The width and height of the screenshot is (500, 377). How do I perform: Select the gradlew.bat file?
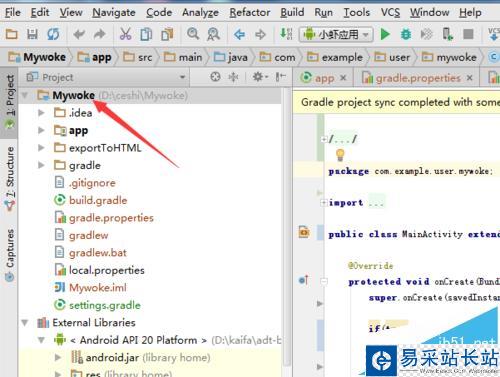(90, 253)
